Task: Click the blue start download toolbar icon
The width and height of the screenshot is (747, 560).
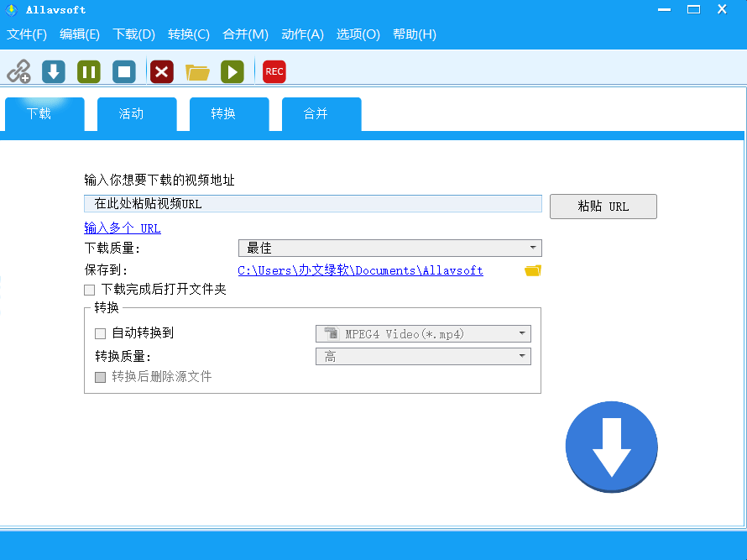Action: (54, 71)
